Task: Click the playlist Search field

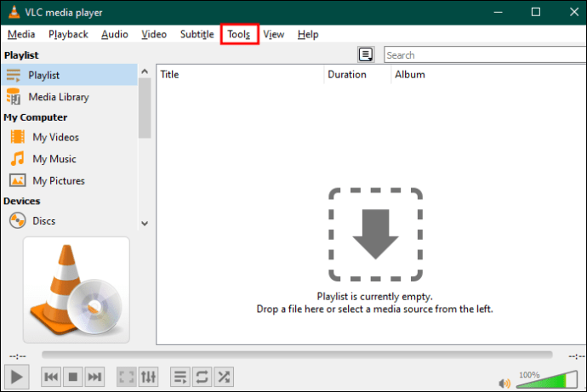Action: click(x=483, y=55)
